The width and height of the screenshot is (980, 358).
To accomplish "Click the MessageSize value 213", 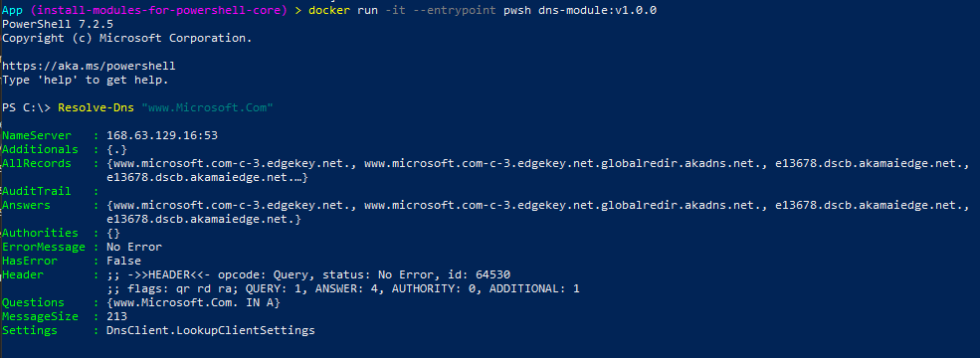I will pos(116,317).
